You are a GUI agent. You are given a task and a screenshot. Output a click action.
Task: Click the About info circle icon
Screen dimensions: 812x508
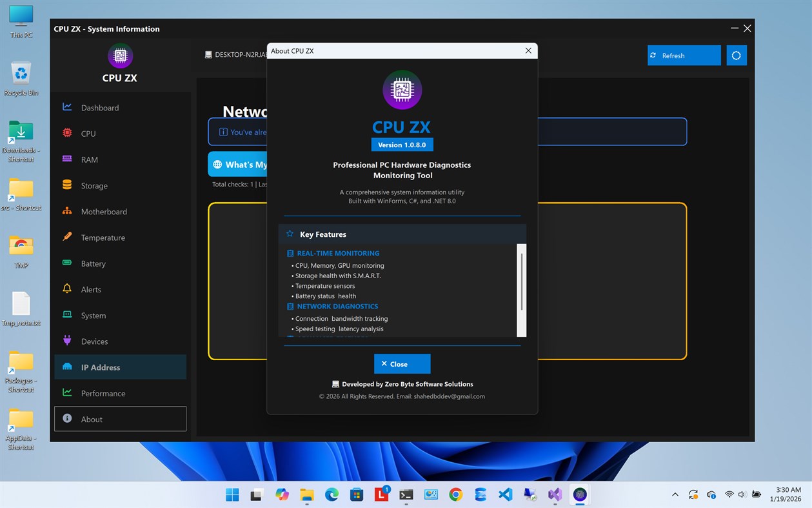tap(67, 418)
